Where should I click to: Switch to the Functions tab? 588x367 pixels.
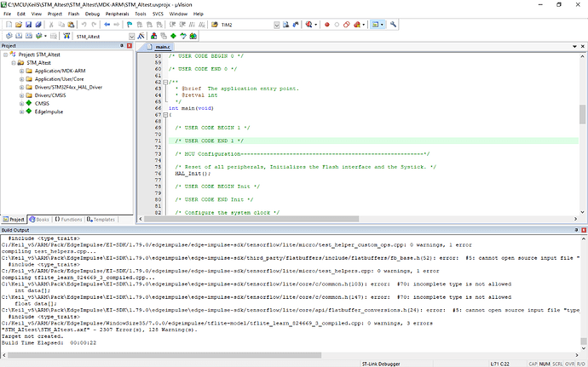[x=71, y=219]
